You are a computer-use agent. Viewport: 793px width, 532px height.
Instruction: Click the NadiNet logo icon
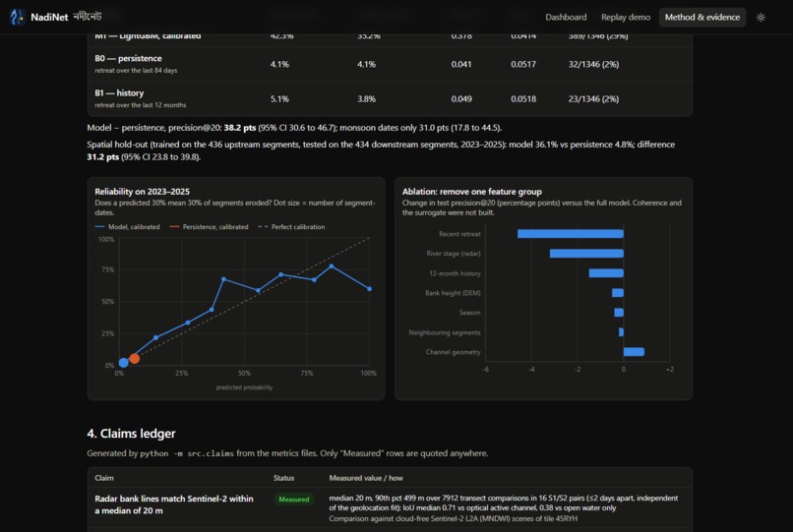(x=17, y=17)
